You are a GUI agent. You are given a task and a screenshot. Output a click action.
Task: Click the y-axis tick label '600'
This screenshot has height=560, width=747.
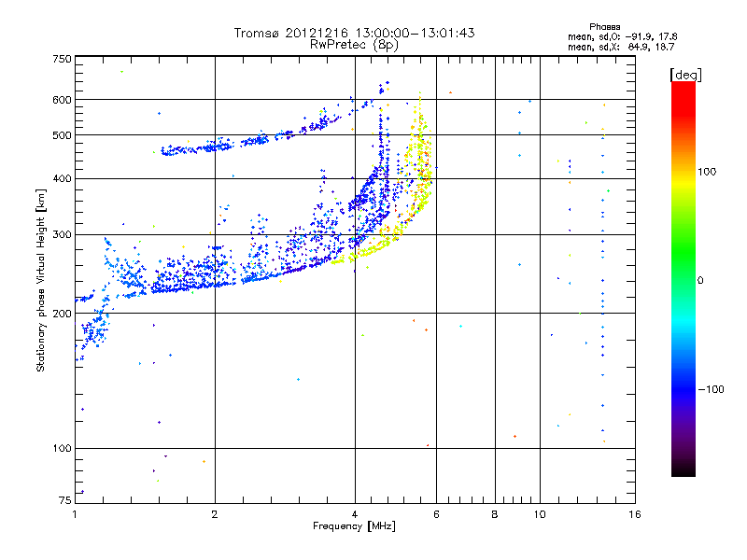coord(63,100)
